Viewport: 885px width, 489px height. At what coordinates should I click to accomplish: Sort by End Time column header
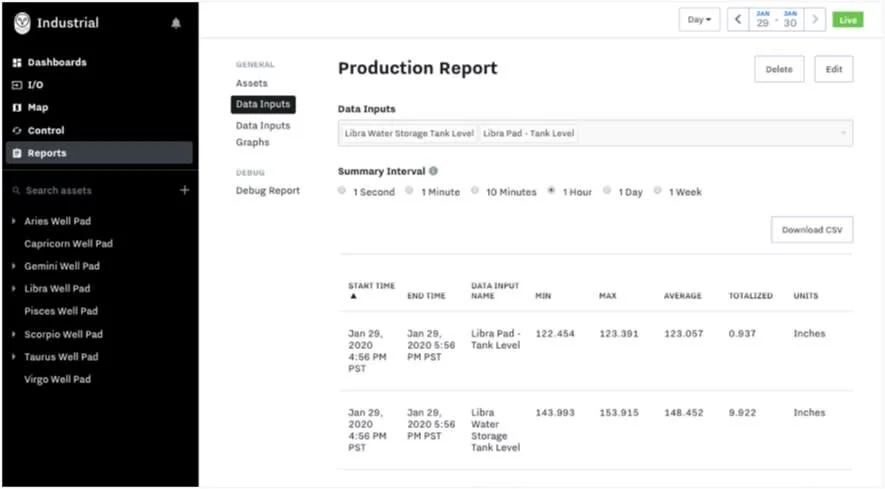point(426,296)
